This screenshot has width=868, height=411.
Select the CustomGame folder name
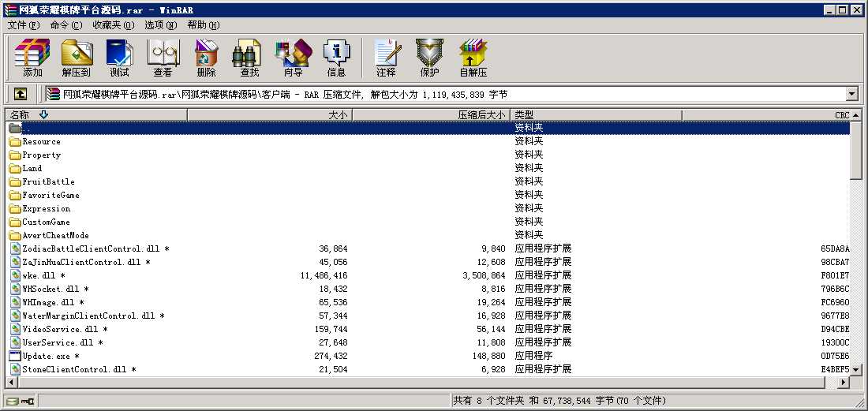point(46,222)
